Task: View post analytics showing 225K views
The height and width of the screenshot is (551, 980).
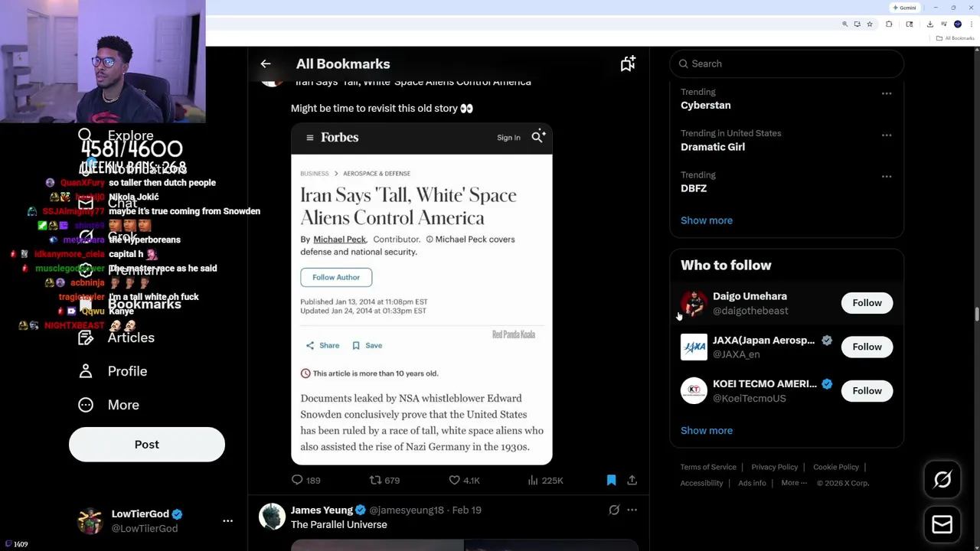Action: point(534,480)
